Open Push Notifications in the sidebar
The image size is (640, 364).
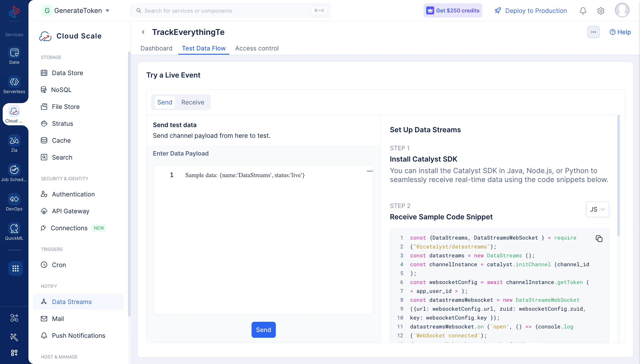tap(78, 336)
